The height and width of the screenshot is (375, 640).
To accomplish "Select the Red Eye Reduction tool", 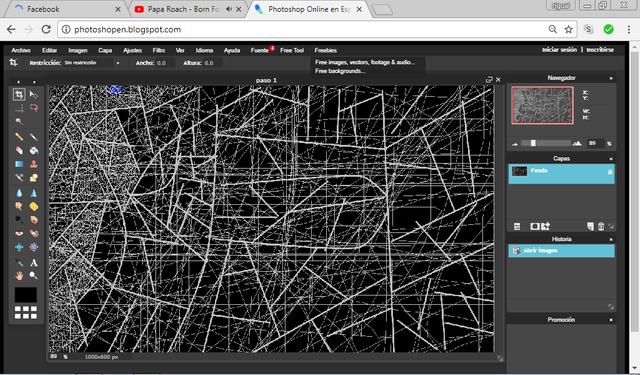I will [19, 233].
